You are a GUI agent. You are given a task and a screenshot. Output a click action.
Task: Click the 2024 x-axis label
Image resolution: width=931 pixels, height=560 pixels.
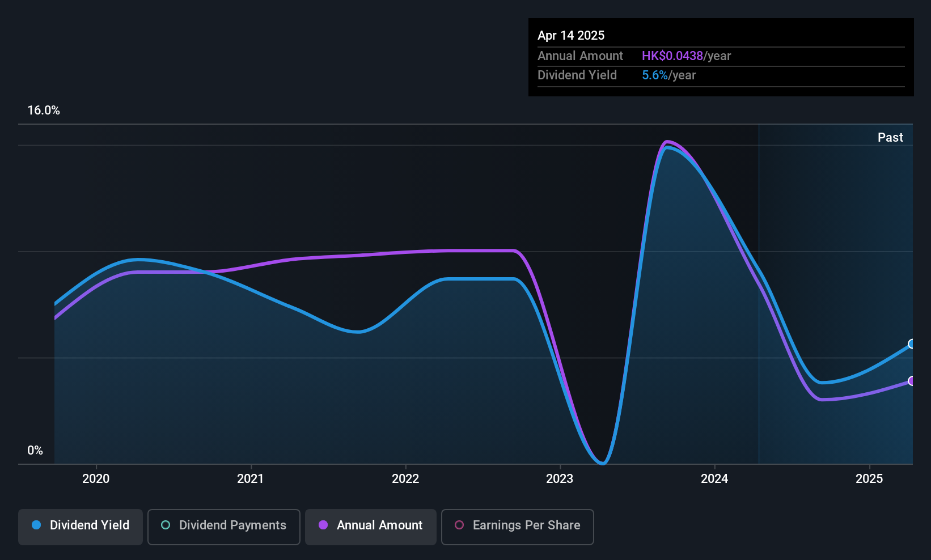[714, 478]
